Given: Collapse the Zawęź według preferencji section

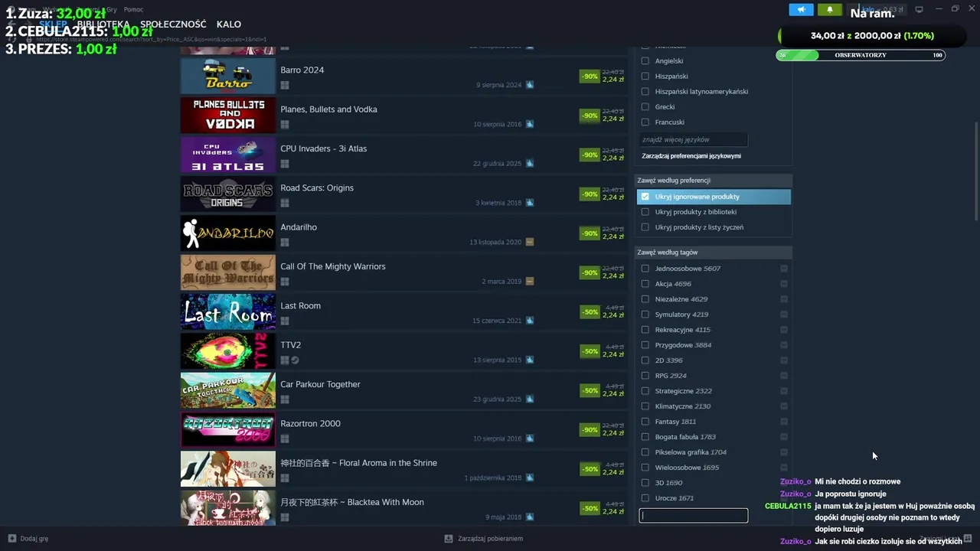Looking at the screenshot, I should click(x=714, y=181).
